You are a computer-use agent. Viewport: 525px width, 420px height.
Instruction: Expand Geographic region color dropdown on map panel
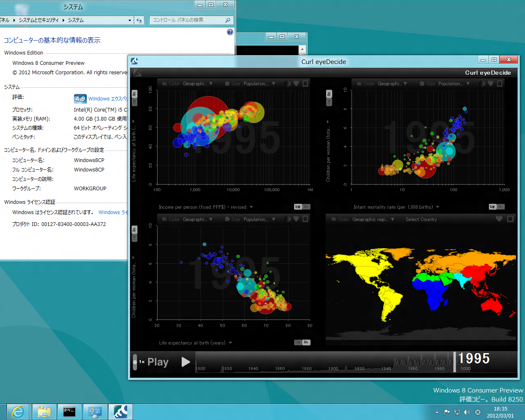coord(393,219)
